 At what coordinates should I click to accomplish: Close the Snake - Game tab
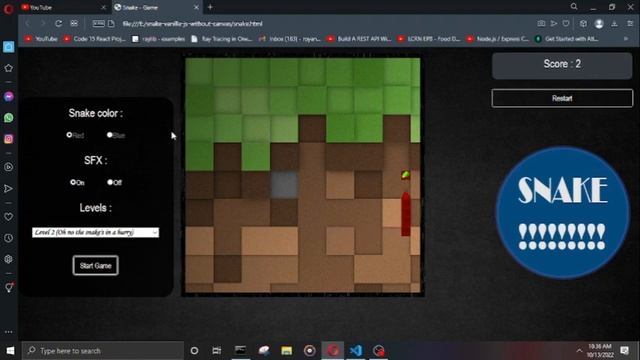pos(196,7)
